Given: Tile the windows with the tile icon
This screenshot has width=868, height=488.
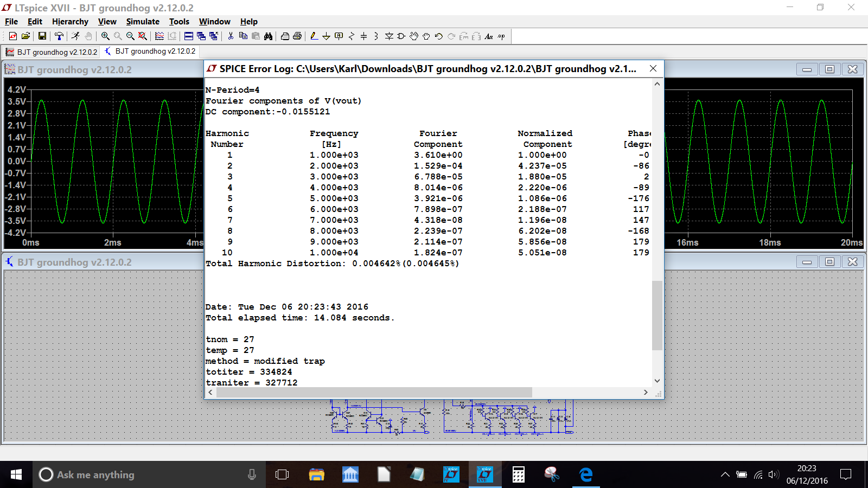Looking at the screenshot, I should tap(189, 36).
